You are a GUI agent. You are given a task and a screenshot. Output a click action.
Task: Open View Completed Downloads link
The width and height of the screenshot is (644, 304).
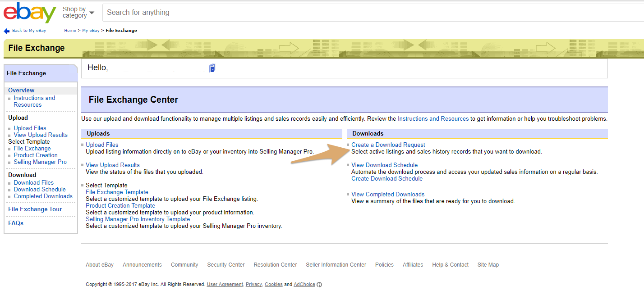(388, 195)
